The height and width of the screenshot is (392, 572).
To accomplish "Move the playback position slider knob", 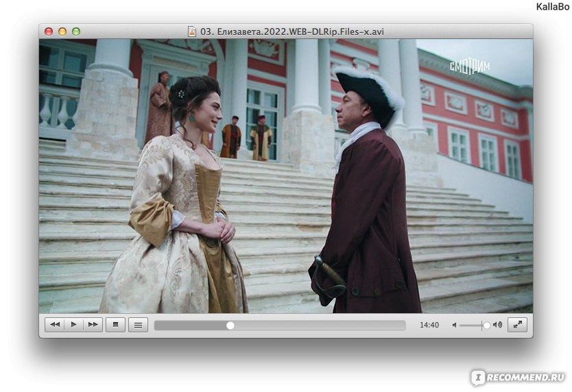I will pos(230,326).
